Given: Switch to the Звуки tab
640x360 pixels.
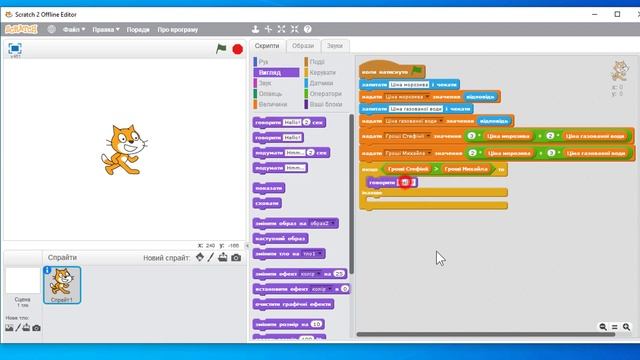Looking at the screenshot, I should click(335, 46).
